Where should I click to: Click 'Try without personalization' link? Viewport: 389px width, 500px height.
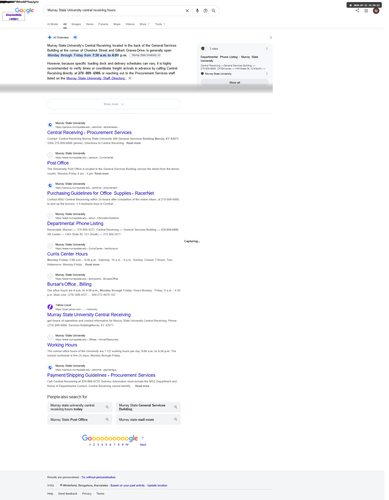point(99,477)
